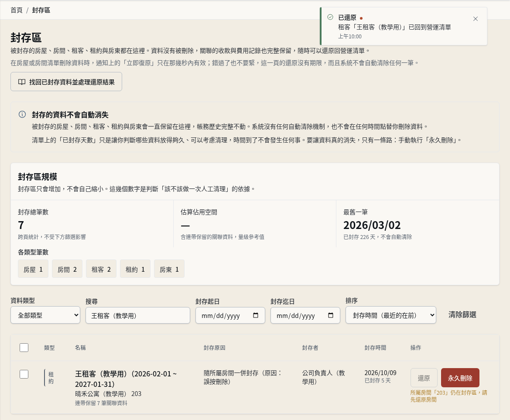Filter by 租約 1 type chip

click(135, 269)
